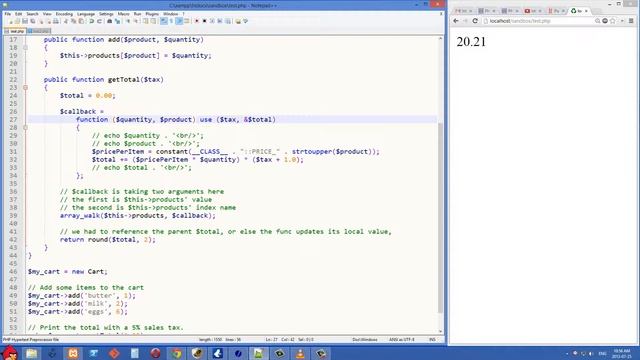Click the Angry Birds start button on taskbar
The height and width of the screenshot is (360, 640).
coord(10,353)
